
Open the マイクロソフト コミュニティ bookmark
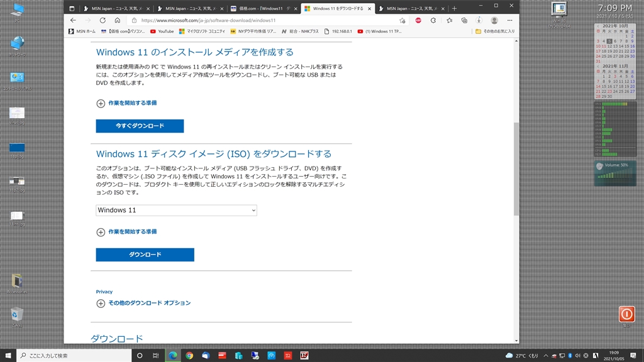[x=202, y=31]
